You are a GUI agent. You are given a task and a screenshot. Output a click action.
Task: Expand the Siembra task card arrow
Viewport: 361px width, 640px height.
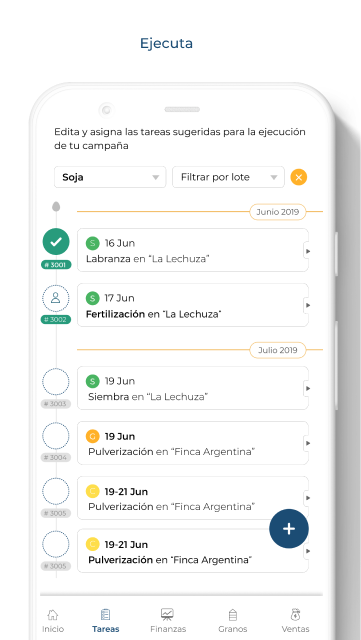pos(308,388)
